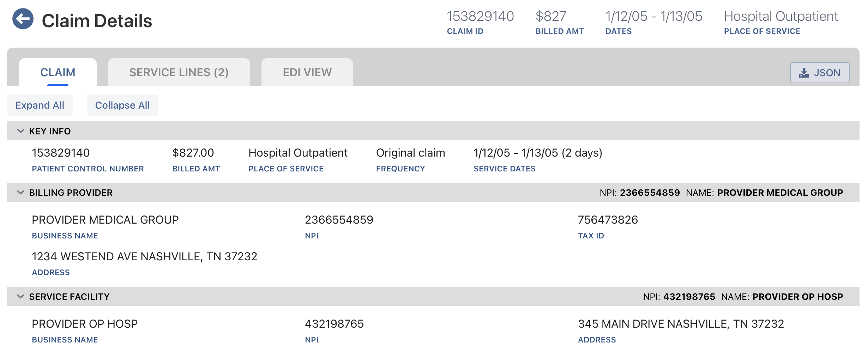Click the patient control number 153829140
The width and height of the screenshot is (868, 352).
point(61,153)
